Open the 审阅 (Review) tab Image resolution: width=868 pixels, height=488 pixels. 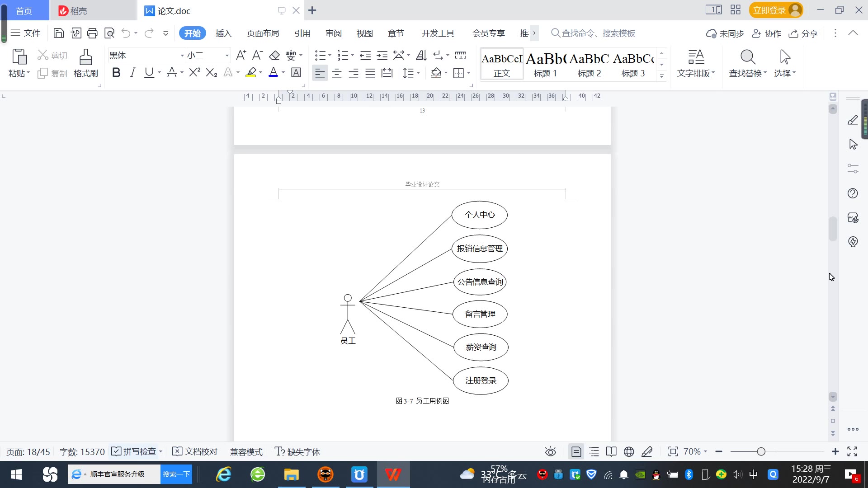[x=334, y=33]
